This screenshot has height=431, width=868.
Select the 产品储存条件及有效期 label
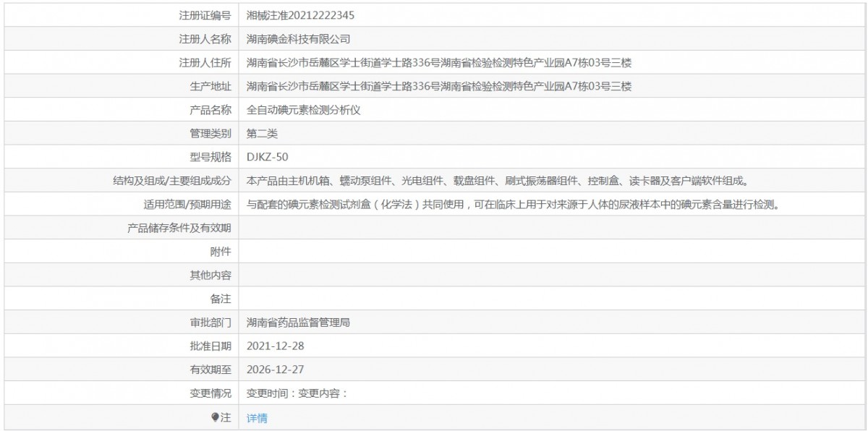179,228
